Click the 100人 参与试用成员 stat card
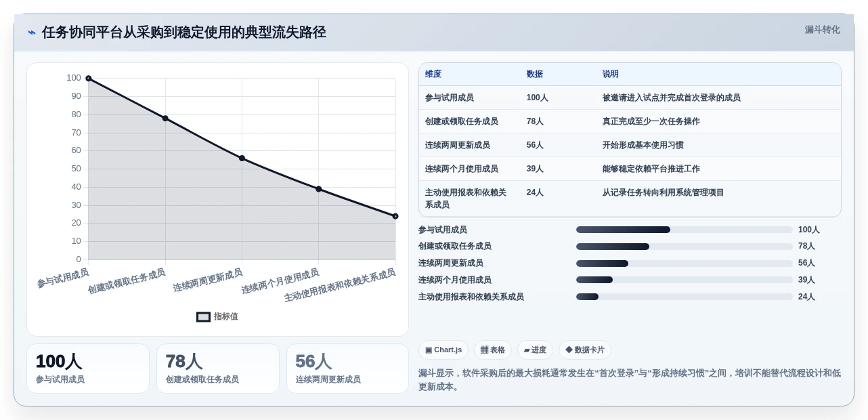Image resolution: width=868 pixels, height=420 pixels. tap(88, 369)
